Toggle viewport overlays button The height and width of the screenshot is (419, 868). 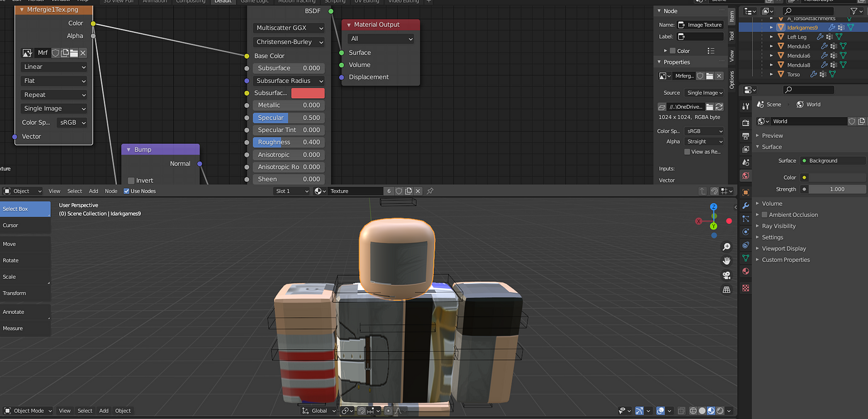[x=660, y=411]
